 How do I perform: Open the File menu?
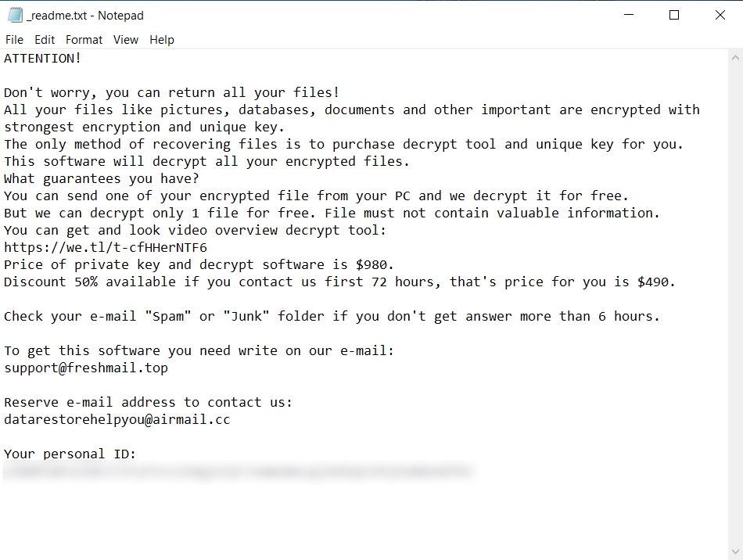(14, 40)
